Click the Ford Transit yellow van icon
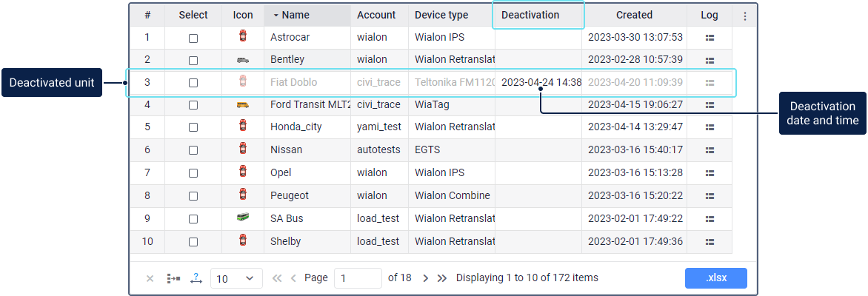 click(x=243, y=105)
